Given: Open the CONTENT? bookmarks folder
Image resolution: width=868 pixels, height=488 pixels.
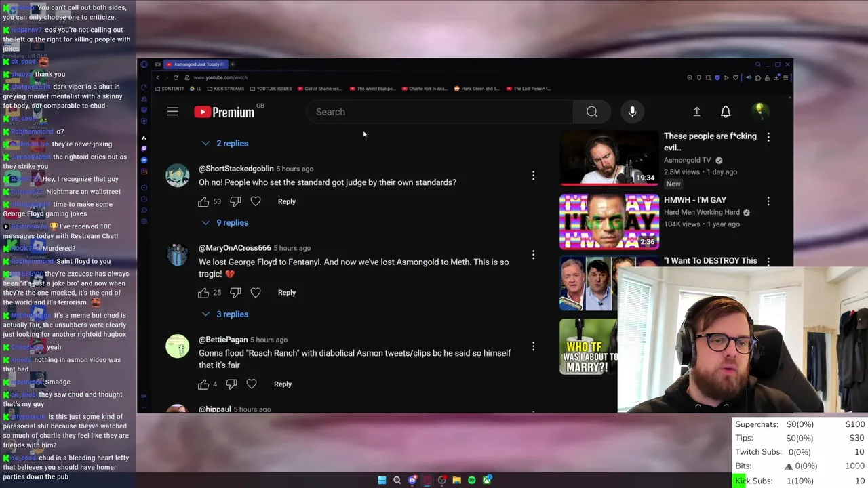Looking at the screenshot, I should (170, 89).
